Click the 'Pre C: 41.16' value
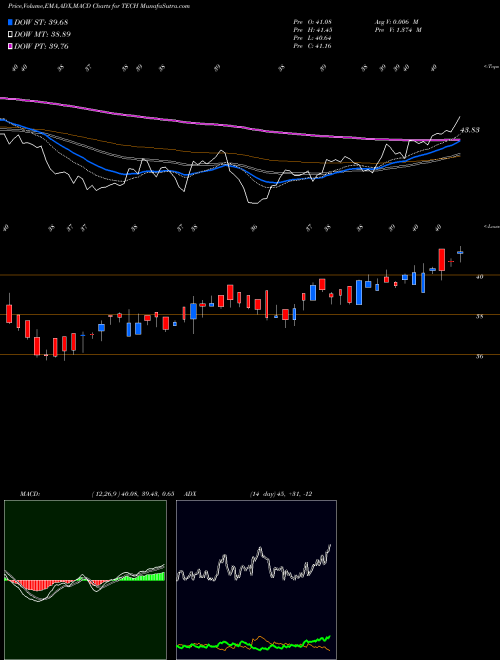500x660 pixels. 313,46
